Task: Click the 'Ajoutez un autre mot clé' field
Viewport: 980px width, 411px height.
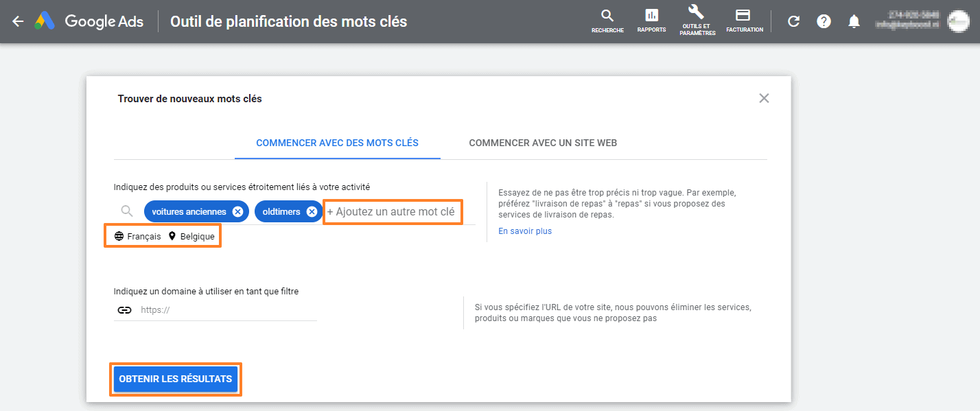Action: click(x=393, y=212)
